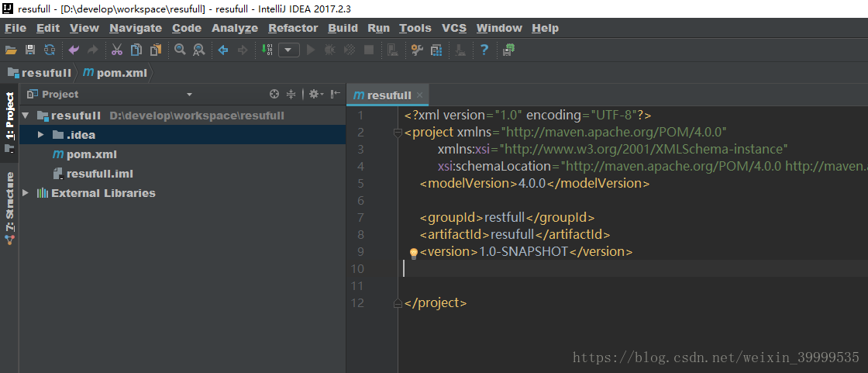Select the External Libraries tree item
The width and height of the screenshot is (868, 373).
pyautogui.click(x=96, y=193)
